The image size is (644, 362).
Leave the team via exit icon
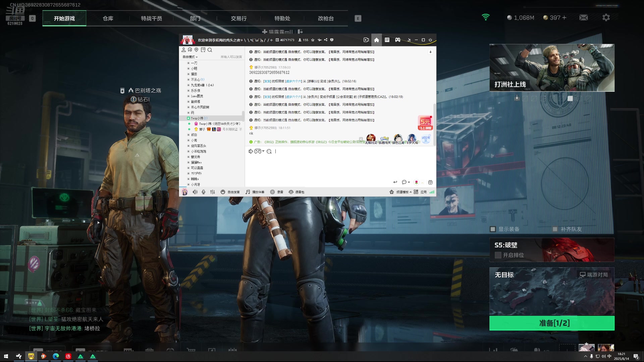pyautogui.click(x=300, y=32)
